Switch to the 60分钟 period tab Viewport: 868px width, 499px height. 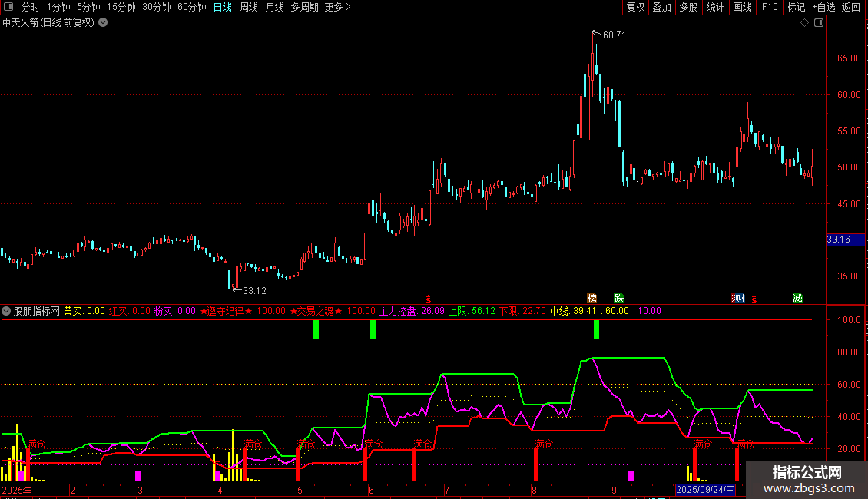[191, 7]
